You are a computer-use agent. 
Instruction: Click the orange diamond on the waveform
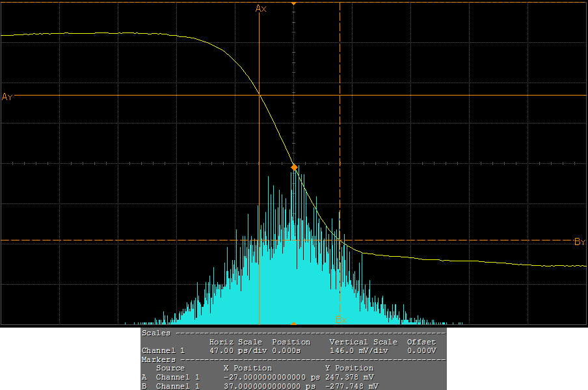pyautogui.click(x=294, y=167)
